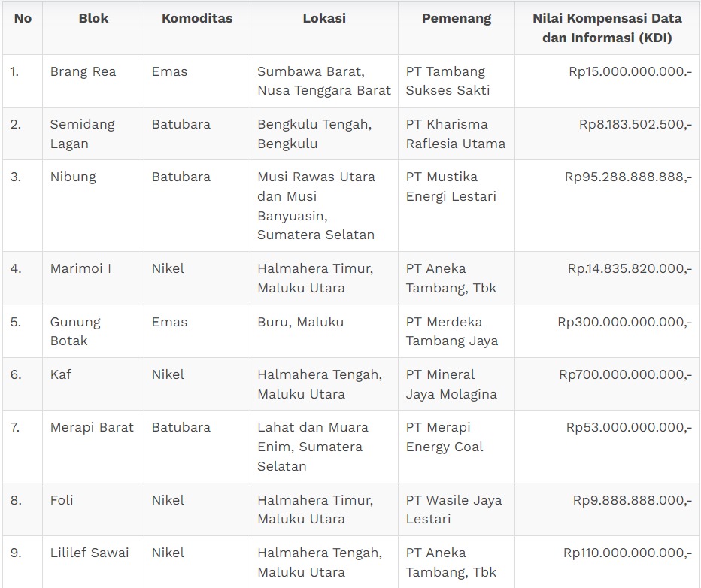Click the 'Pemenang' column header
The image size is (701, 588).
[x=457, y=18]
